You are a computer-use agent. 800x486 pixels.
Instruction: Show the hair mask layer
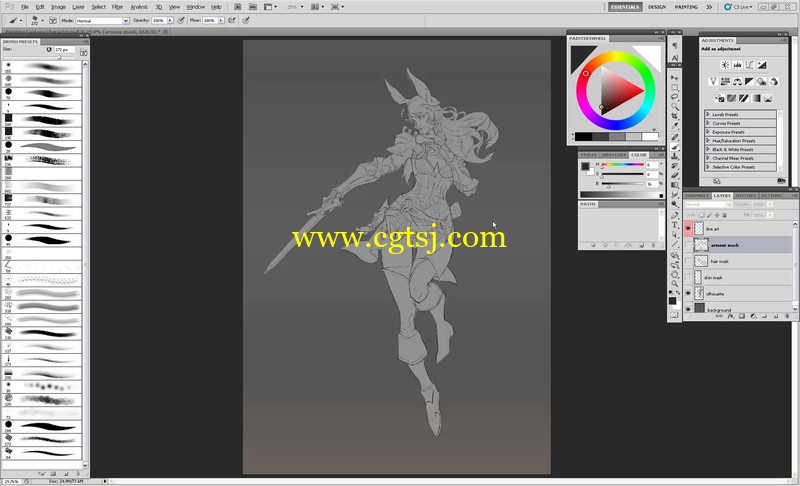[x=688, y=261]
